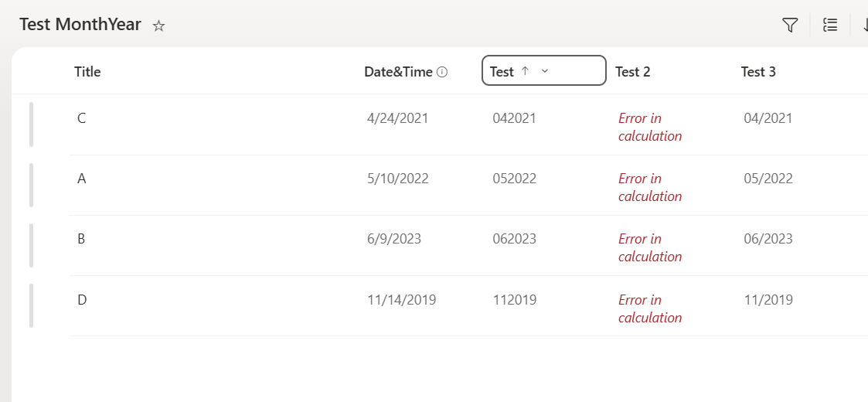Select row A using its left selection bar
Viewport: 868px width, 402px height.
(31, 185)
